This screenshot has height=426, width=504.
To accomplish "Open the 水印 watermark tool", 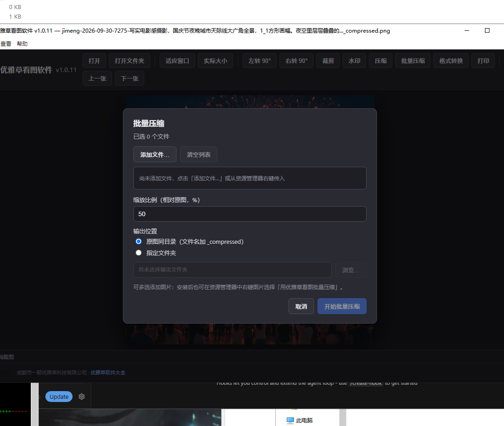I will click(x=354, y=61).
